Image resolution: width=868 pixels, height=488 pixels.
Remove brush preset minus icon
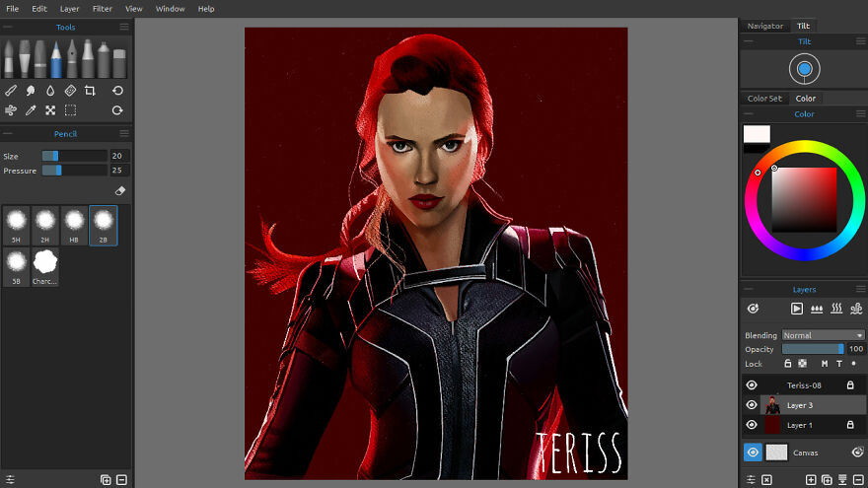point(121,480)
